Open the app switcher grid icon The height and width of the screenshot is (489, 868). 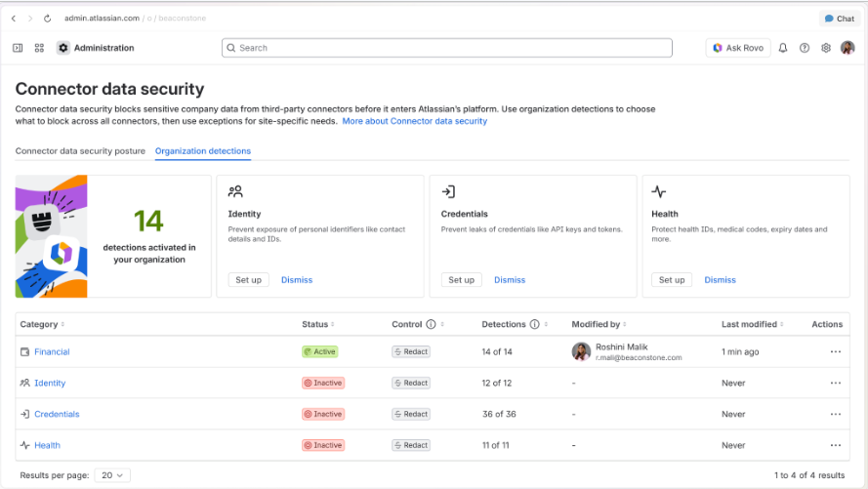click(x=39, y=48)
